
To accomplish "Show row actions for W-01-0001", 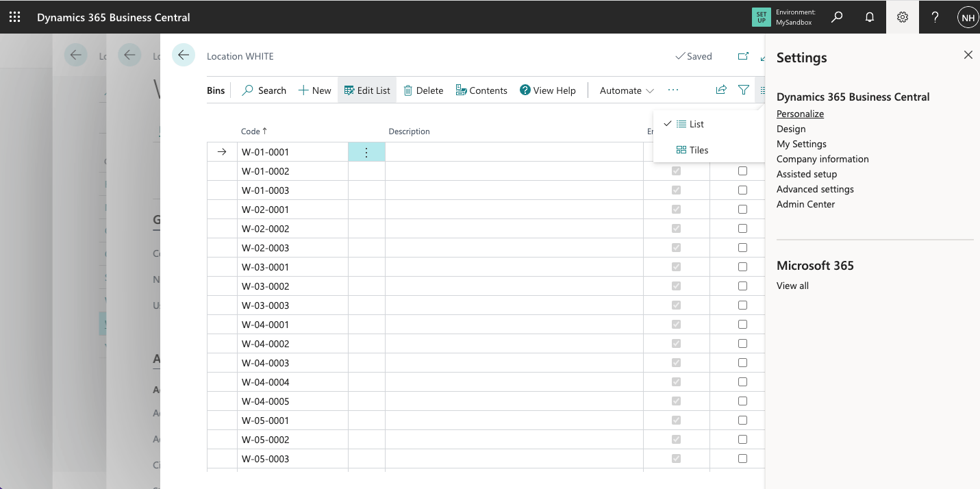I will (x=366, y=152).
